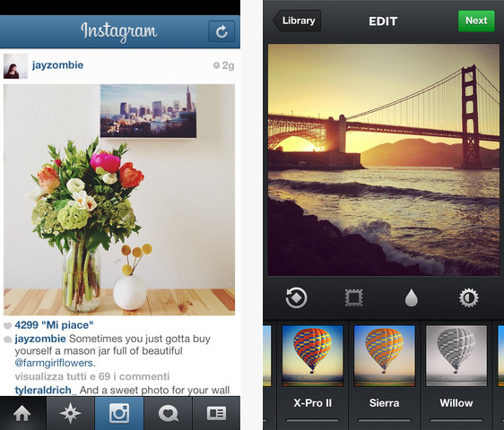Open jayzombie's profile picture
Screen dimensions: 504x430
pyautogui.click(x=15, y=66)
